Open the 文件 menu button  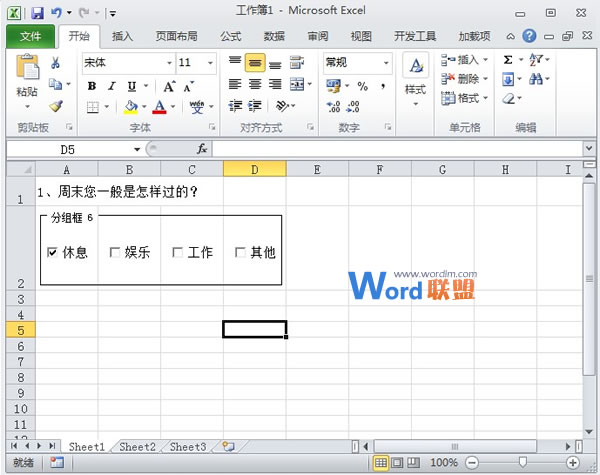(x=30, y=36)
